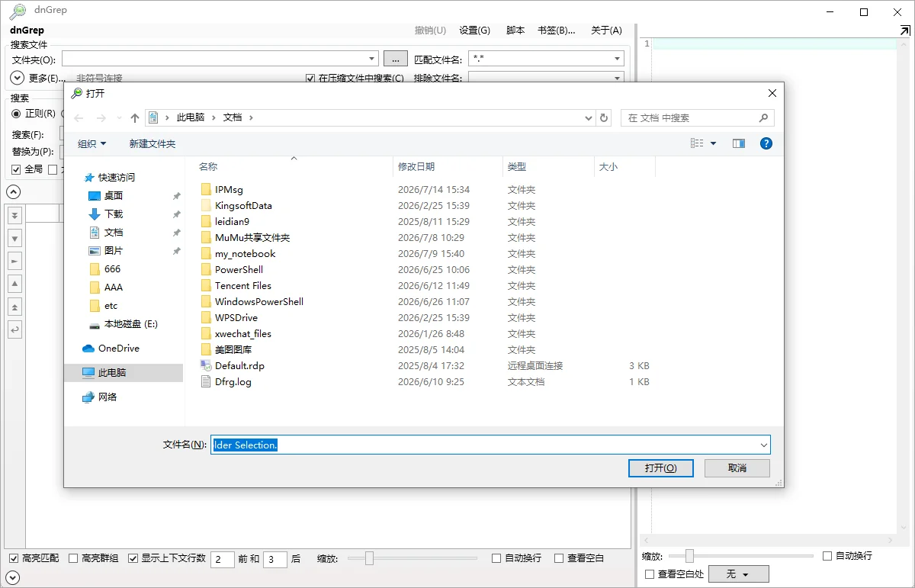Click the return arrow button in dnGrep sidebar
The image size is (915, 588).
(14, 329)
